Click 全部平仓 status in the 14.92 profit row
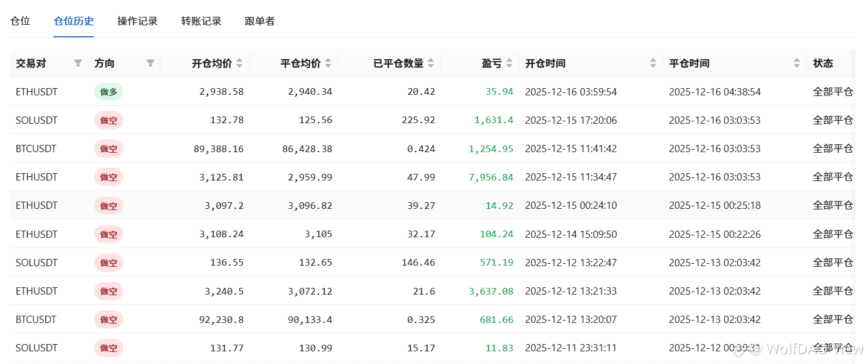The height and width of the screenshot is (364, 868). tap(833, 205)
